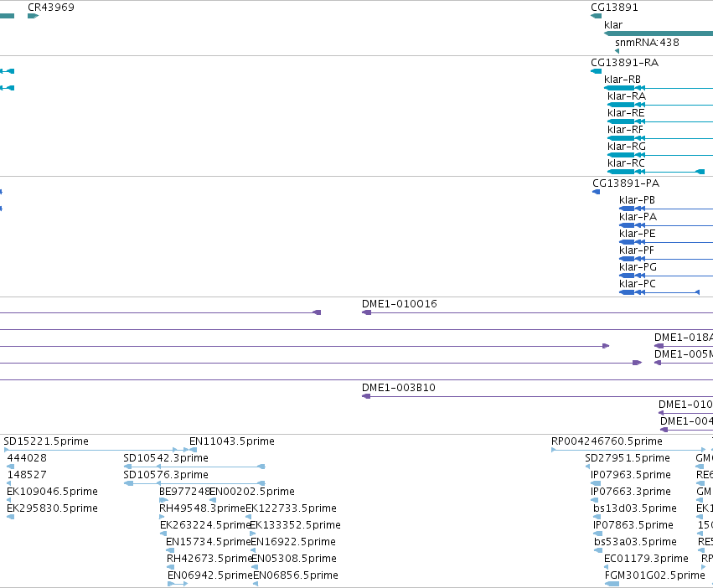Click the klar-PG protein label
Image resolution: width=713 pixels, height=588 pixels.
click(x=638, y=267)
